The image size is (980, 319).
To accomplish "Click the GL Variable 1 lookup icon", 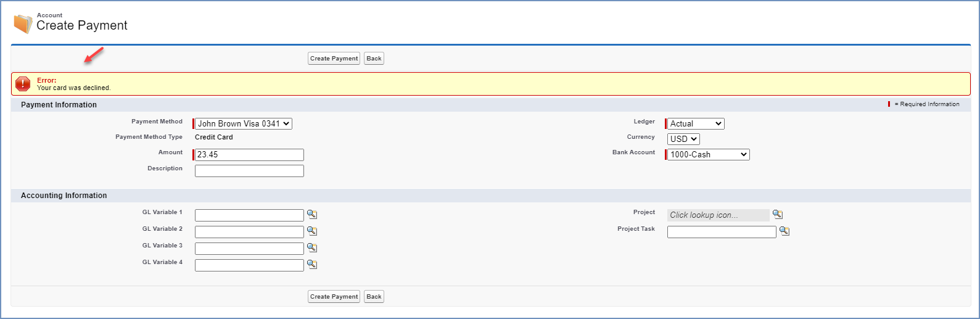I will tap(312, 215).
